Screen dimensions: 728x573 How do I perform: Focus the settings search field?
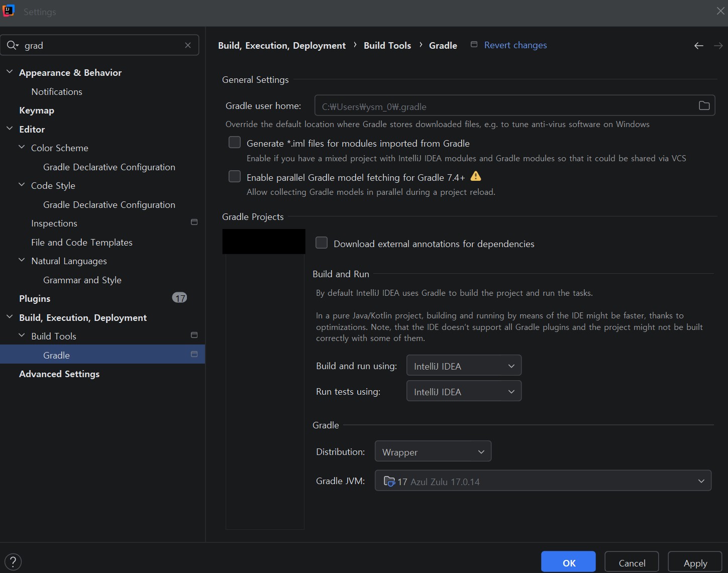(100, 45)
